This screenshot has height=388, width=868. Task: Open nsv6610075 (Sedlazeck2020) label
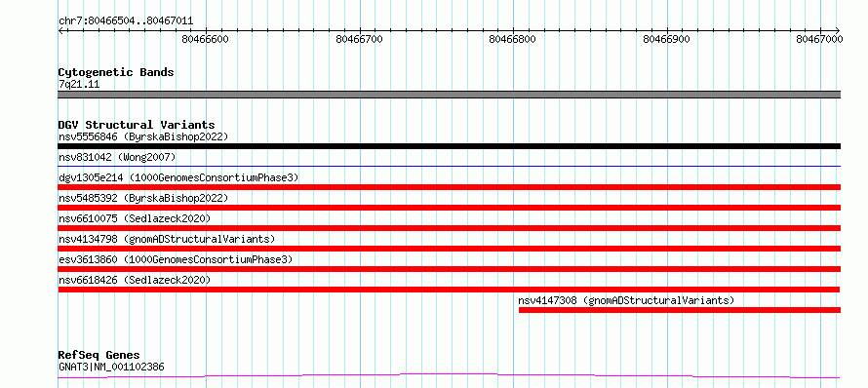(135, 218)
